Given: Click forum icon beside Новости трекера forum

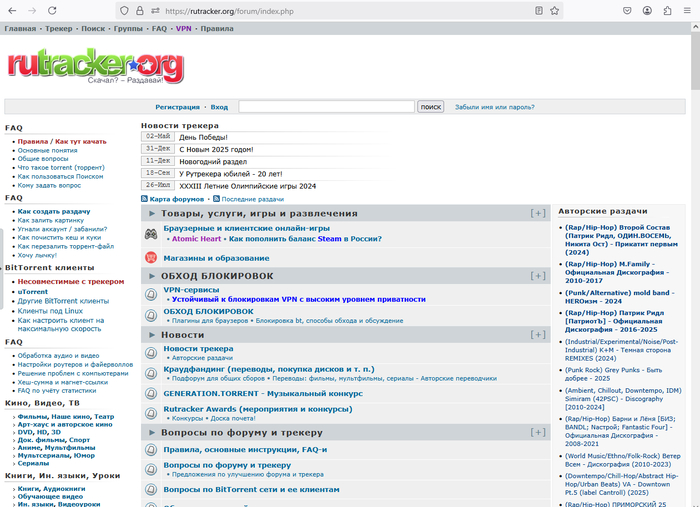Looking at the screenshot, I should coord(151,353).
